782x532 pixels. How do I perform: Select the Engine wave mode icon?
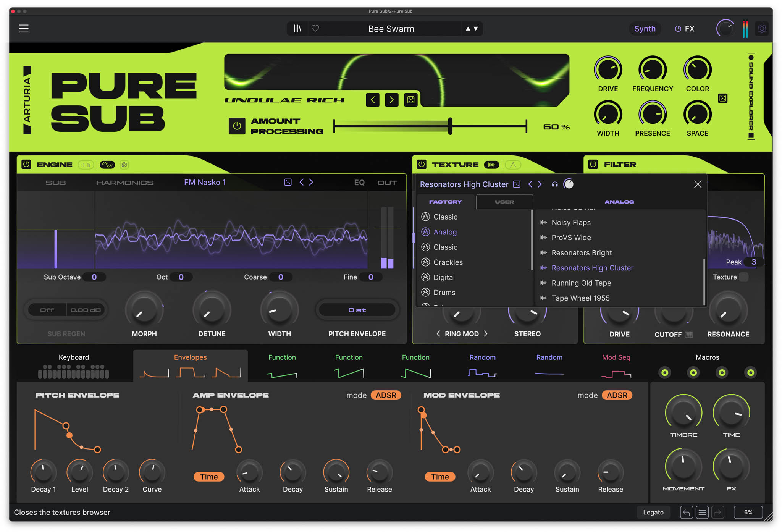pos(107,165)
